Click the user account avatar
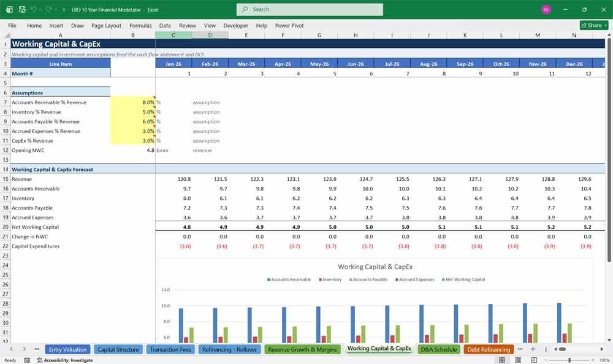Screen dimensions: 613x364 pyautogui.click(x=546, y=9)
